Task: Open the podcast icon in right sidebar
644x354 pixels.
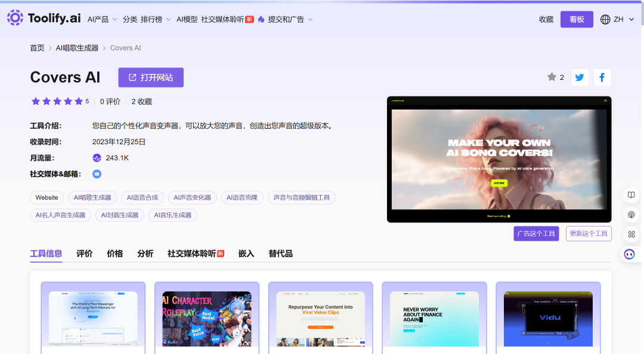Action: 631,215
